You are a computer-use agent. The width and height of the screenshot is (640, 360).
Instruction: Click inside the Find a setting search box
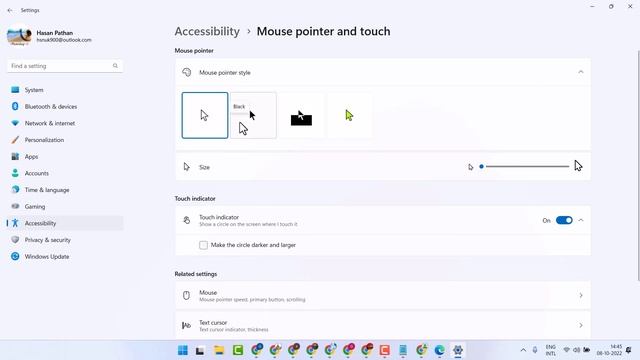[x=65, y=66]
